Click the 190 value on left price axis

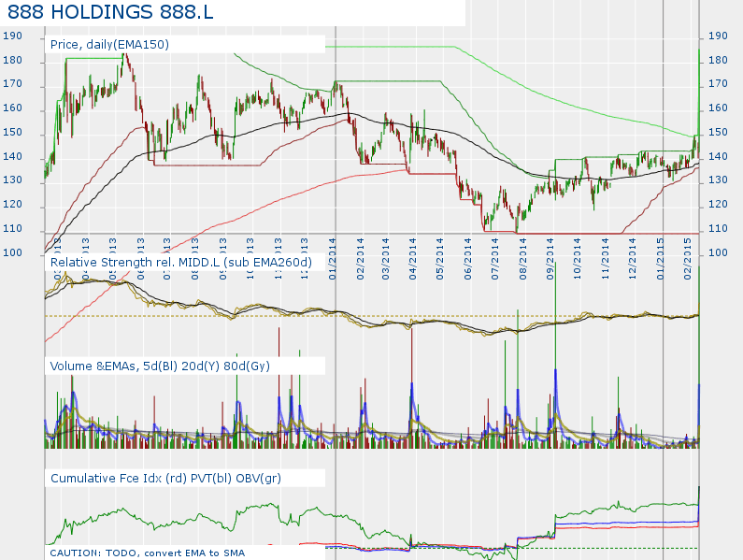12,36
